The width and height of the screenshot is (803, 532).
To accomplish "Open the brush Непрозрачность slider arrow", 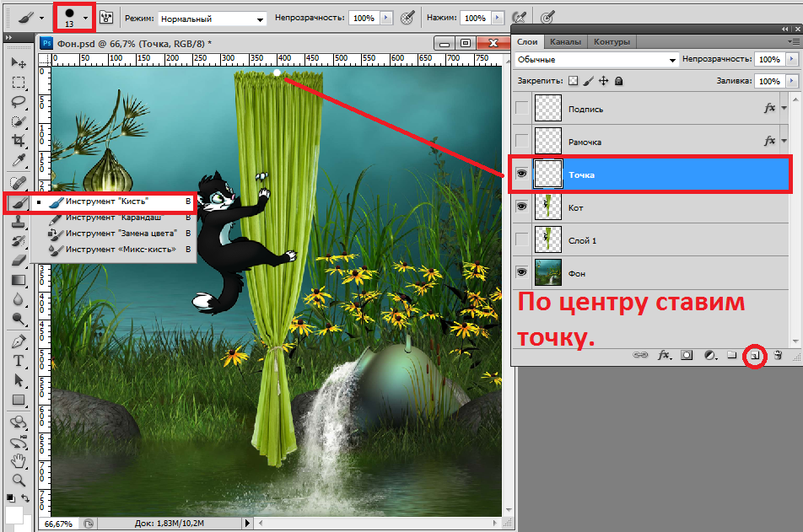I will 386,18.
